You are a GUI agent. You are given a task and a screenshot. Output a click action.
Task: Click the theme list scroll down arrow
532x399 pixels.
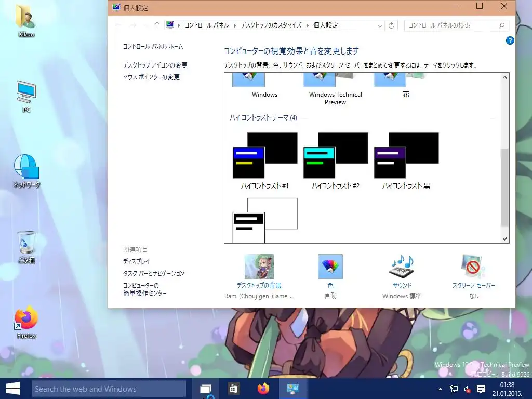(504, 239)
